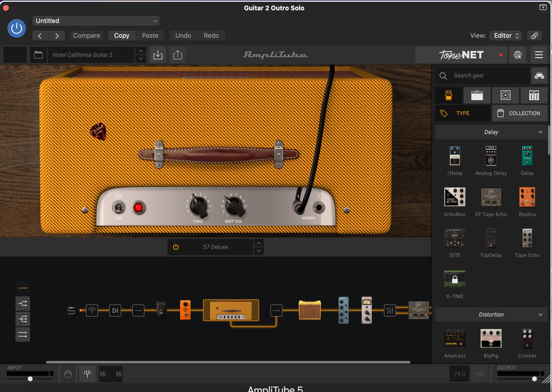Click the Compare button
Screen dimensions: 552x392
86,36
